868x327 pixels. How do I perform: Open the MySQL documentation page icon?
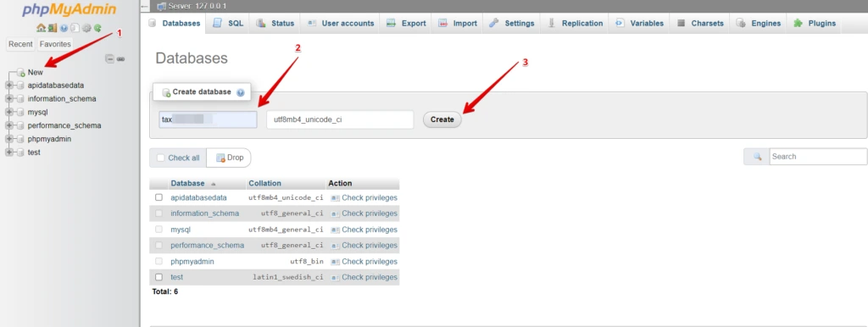pyautogui.click(x=75, y=28)
